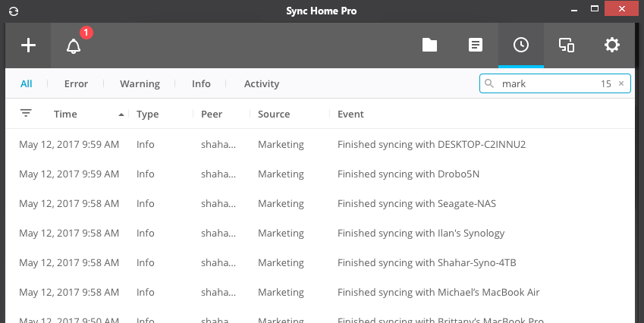Show the Info filter tab
This screenshot has height=323, width=644.
pos(201,84)
